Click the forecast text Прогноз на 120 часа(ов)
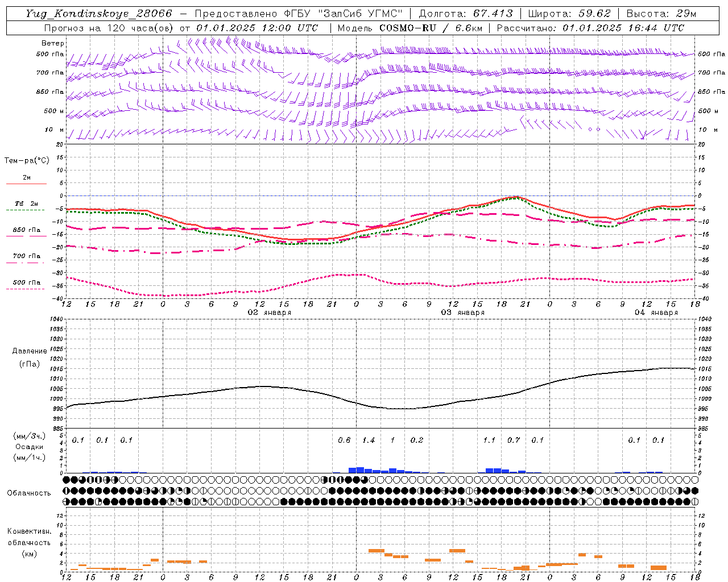 pos(109,28)
